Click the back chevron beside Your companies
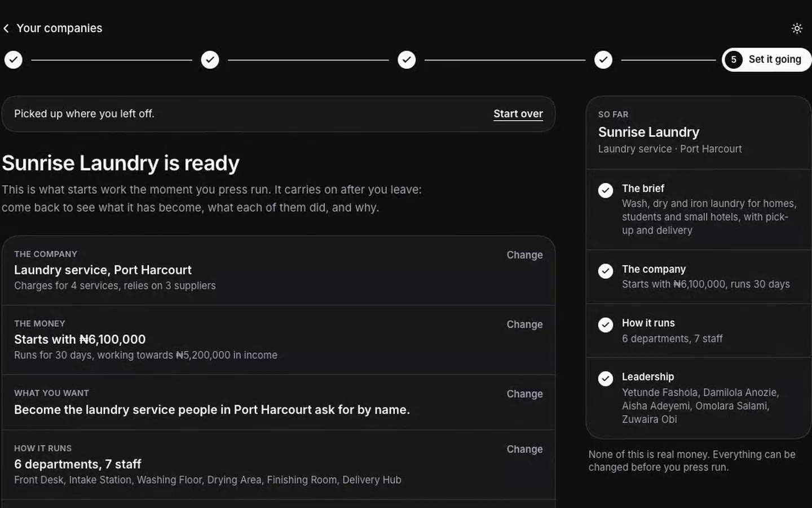This screenshot has height=508, width=812. [6, 28]
